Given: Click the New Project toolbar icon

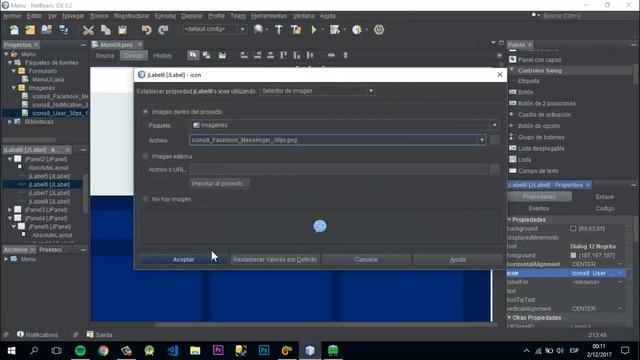Looking at the screenshot, I should point(30,30).
